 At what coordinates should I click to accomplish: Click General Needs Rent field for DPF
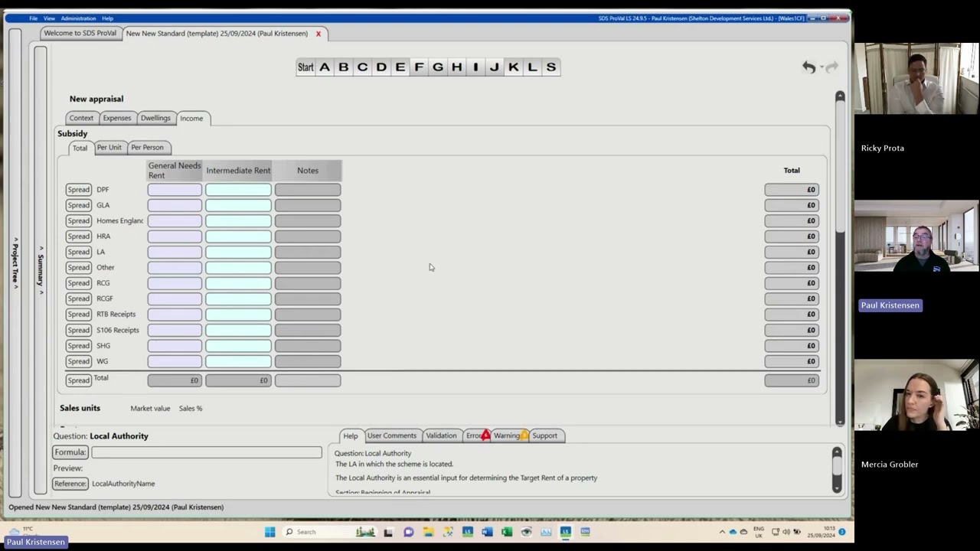click(175, 190)
